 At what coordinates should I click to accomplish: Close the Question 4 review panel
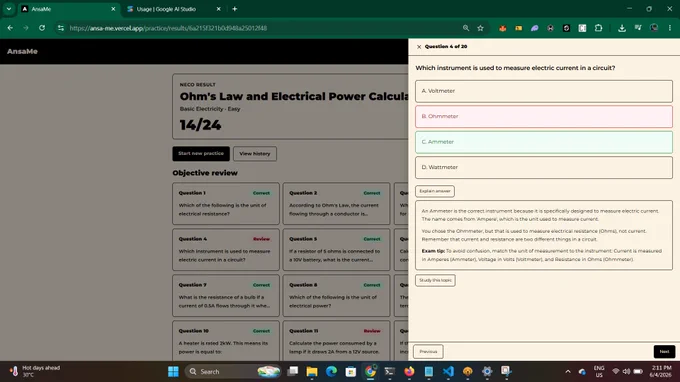[419, 47]
